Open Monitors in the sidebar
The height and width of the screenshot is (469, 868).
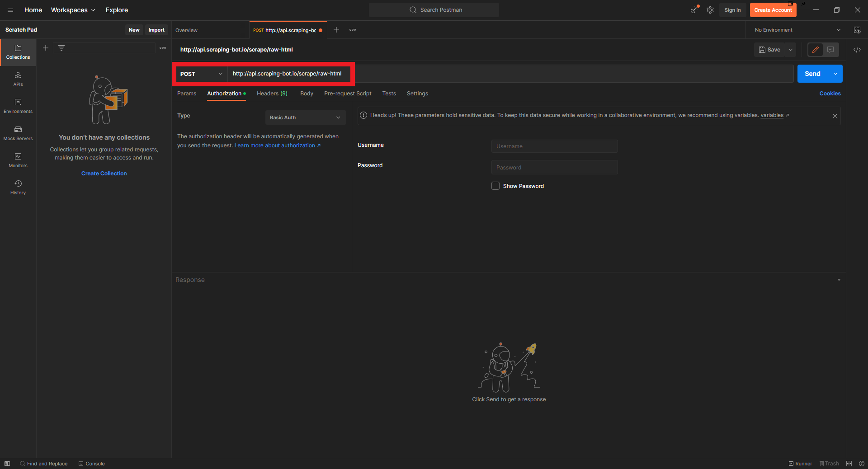(x=18, y=160)
